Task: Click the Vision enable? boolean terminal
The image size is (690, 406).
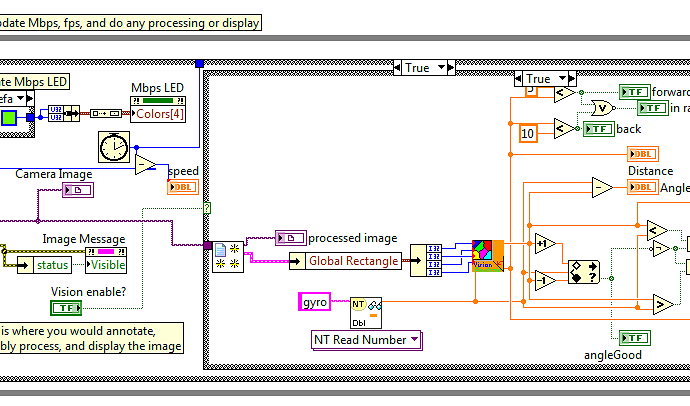Action: 66,308
